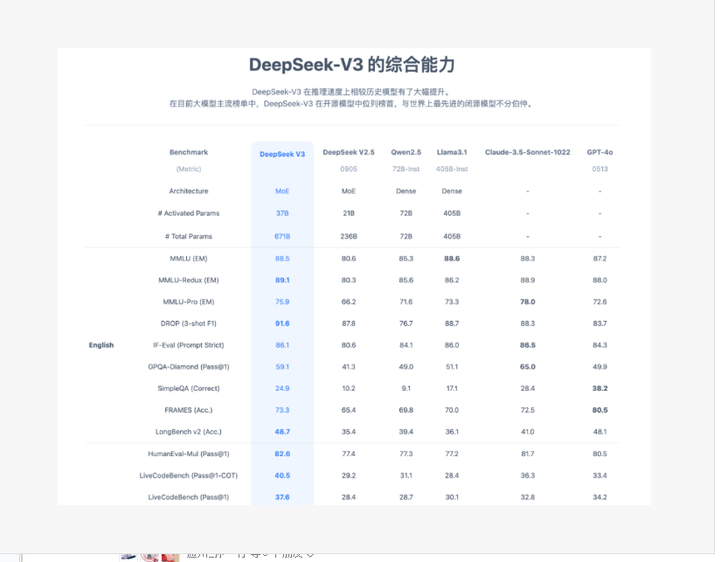Click the DROP (3-shot F1) row label
Viewport: 728px width, 562px height.
click(188, 323)
